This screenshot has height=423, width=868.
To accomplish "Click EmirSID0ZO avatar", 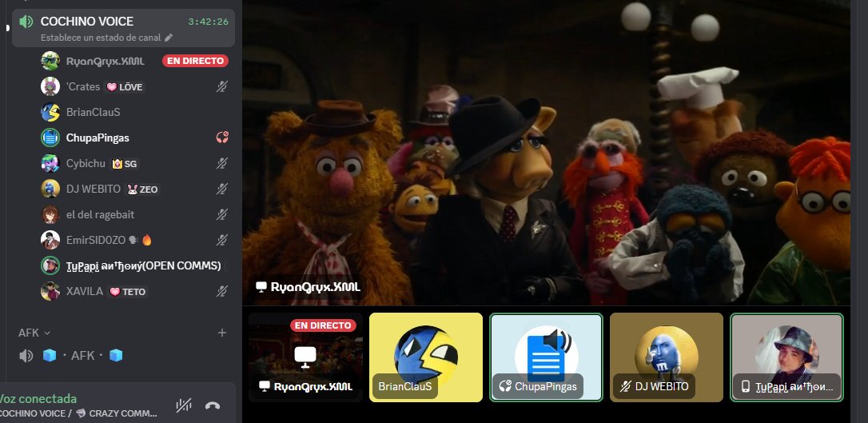I will coord(50,240).
